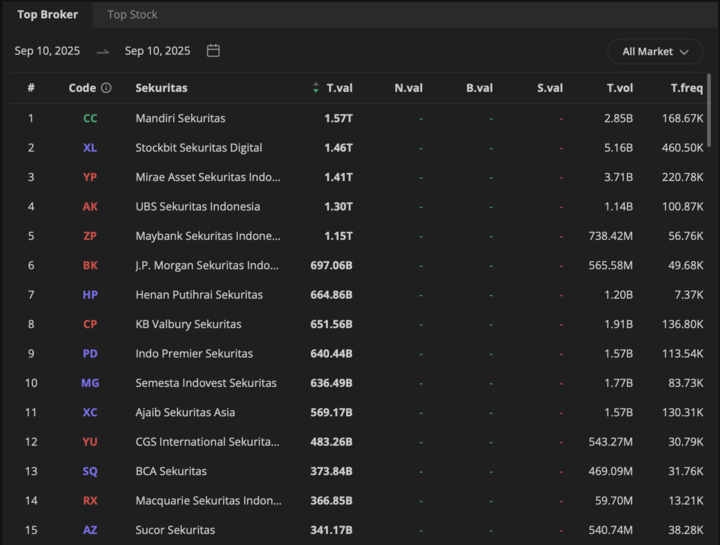Image resolution: width=720 pixels, height=545 pixels.
Task: Open broker code YP
Action: click(x=90, y=177)
